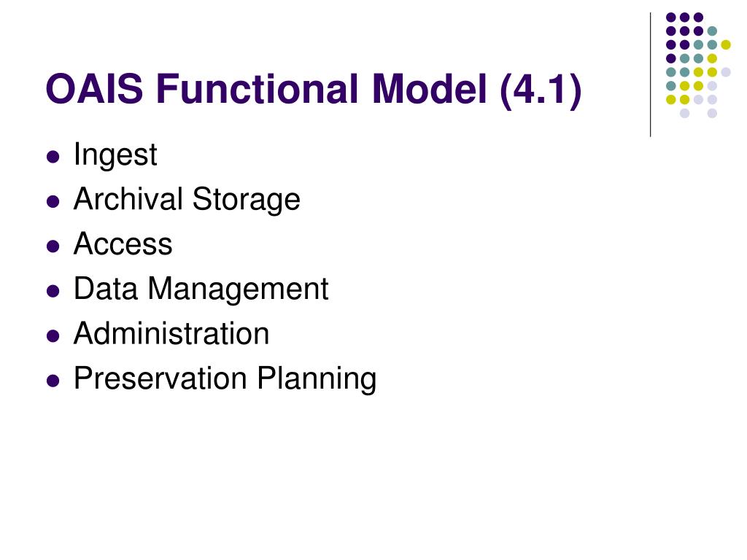Click the bullet dot beside Access
747x560 pixels.
point(53,246)
